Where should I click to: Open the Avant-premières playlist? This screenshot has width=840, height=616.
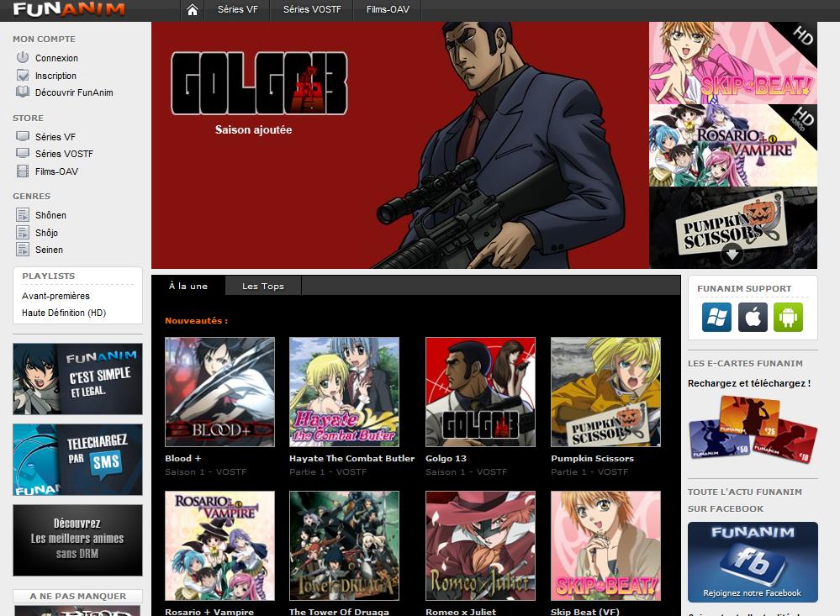click(55, 296)
